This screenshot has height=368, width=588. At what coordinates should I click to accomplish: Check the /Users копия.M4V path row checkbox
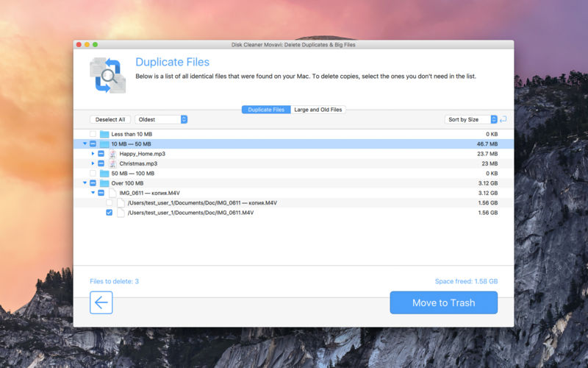coord(109,202)
